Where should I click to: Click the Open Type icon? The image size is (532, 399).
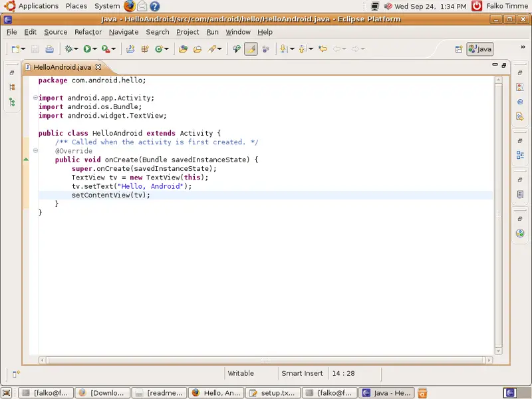point(184,49)
